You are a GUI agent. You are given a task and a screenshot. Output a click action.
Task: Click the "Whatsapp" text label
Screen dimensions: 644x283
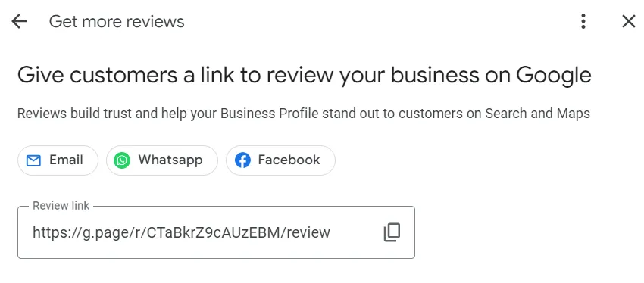[x=170, y=160]
